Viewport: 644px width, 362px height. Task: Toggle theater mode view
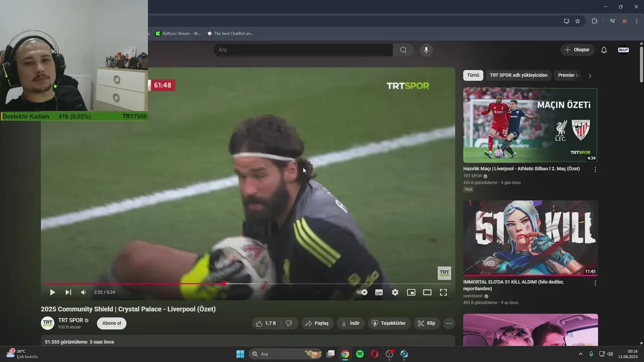click(427, 292)
